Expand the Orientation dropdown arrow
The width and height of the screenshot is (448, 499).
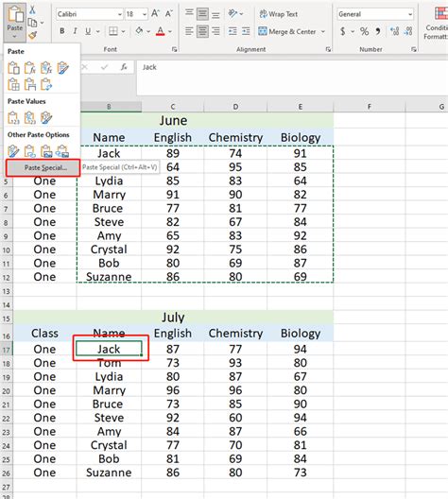(242, 14)
